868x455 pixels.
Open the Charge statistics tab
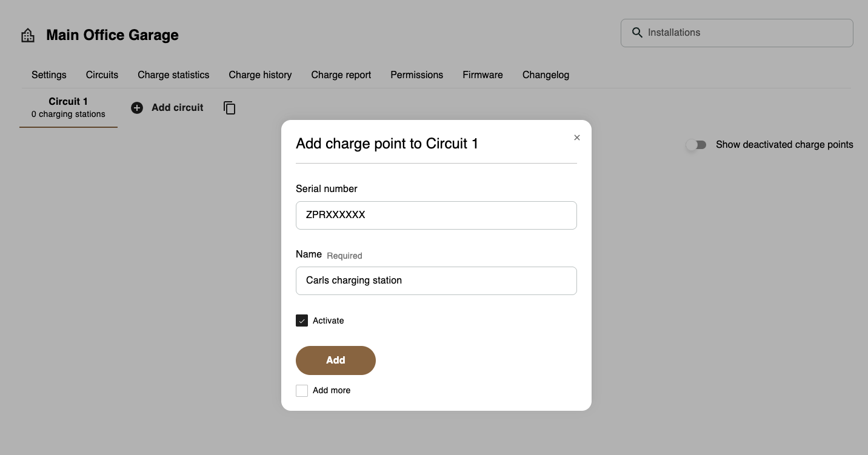pyautogui.click(x=173, y=75)
